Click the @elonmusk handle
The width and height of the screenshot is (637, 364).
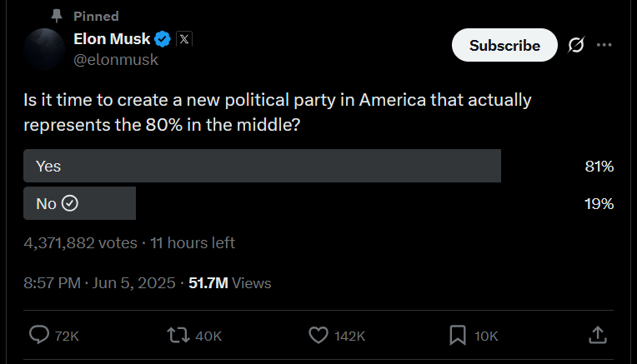[x=116, y=60]
